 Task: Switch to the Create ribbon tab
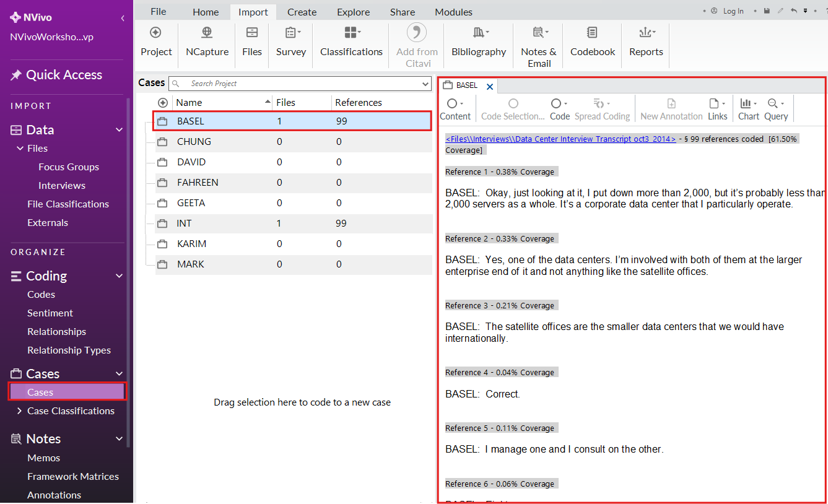pyautogui.click(x=302, y=12)
